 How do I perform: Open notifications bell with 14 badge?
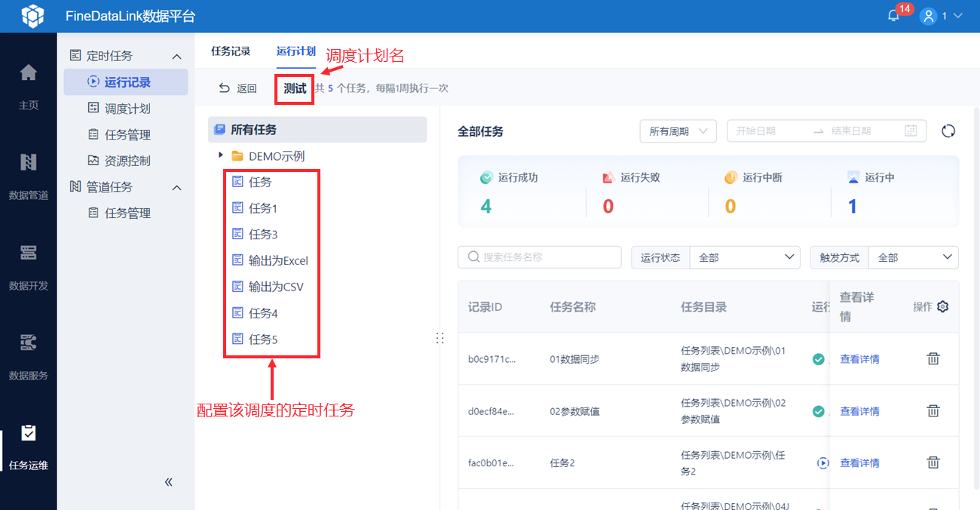894,16
